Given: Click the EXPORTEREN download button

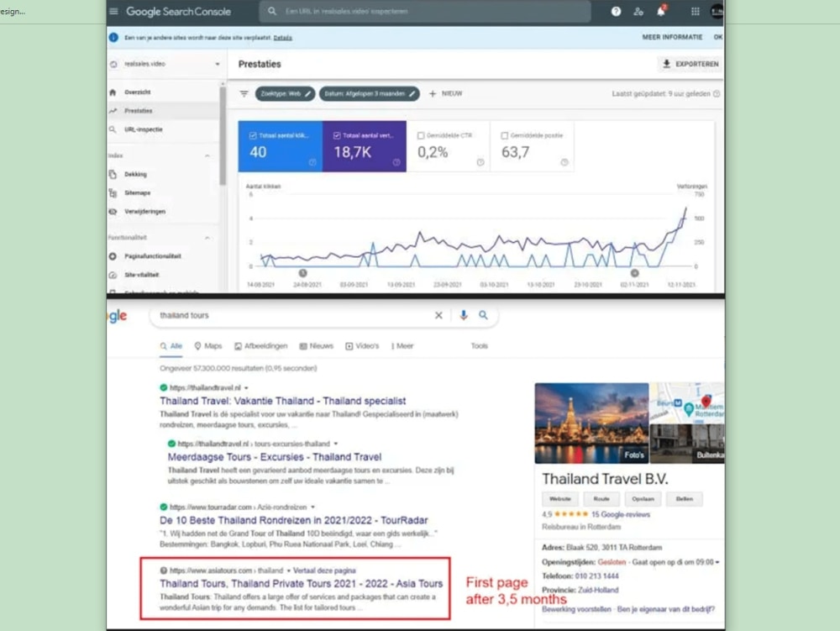Looking at the screenshot, I should pyautogui.click(x=690, y=65).
